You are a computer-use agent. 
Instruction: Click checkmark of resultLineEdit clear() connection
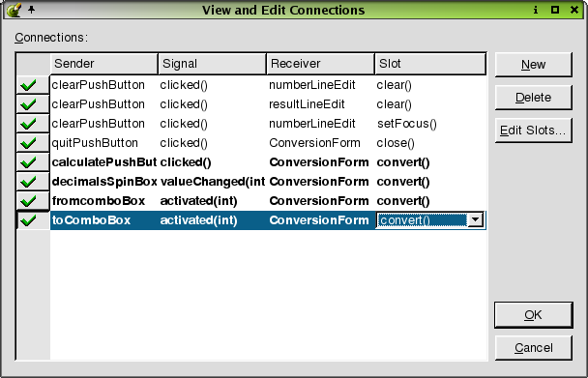29,104
